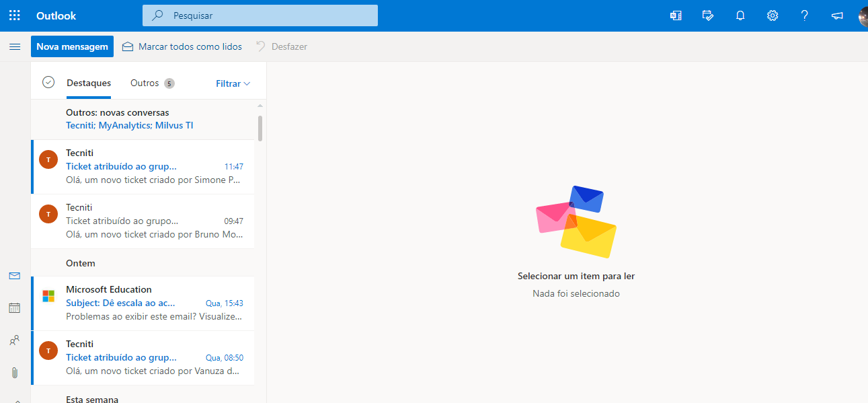Open the OneNote feed panel
The image size is (868, 403).
(x=675, y=15)
